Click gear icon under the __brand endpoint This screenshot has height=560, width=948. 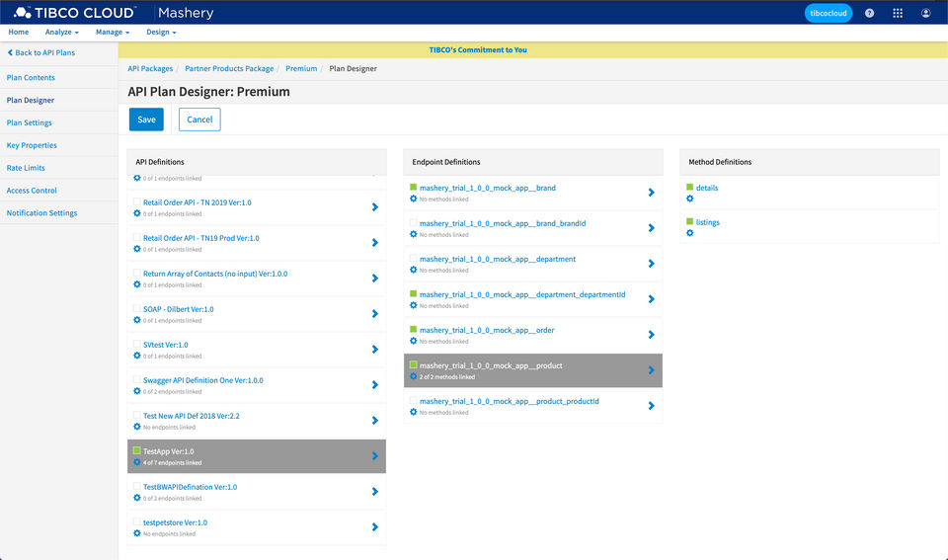(x=414, y=199)
